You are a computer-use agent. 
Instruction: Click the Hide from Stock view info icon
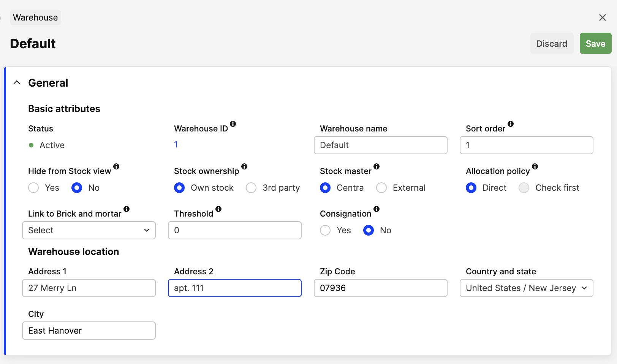117,167
